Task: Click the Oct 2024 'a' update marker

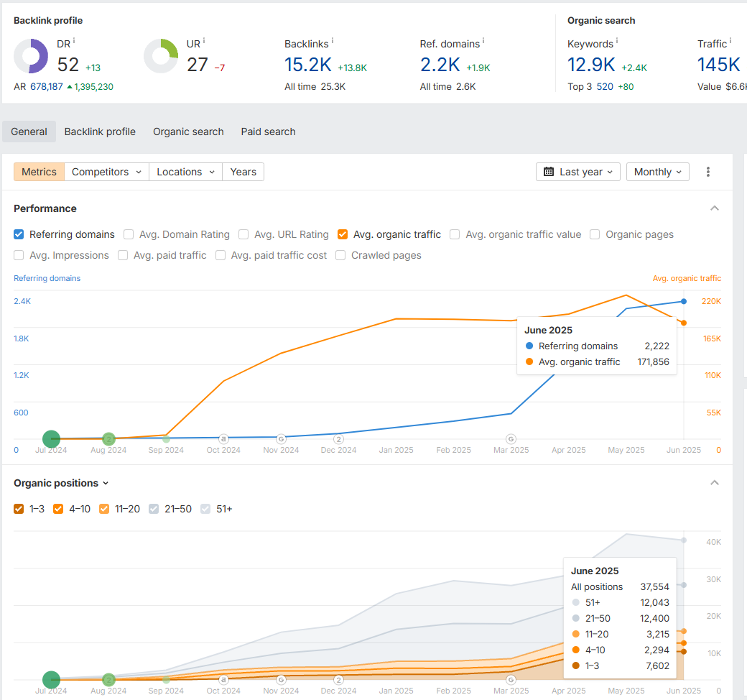Action: pyautogui.click(x=223, y=438)
